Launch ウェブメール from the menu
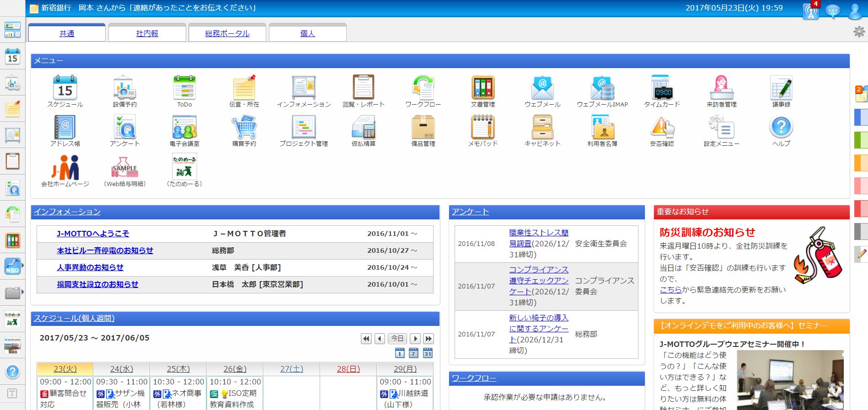 pyautogui.click(x=542, y=88)
